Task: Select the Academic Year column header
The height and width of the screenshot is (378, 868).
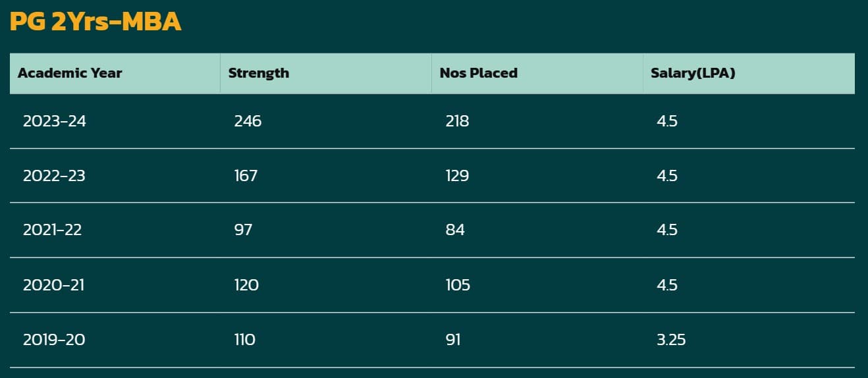Action: tap(70, 73)
